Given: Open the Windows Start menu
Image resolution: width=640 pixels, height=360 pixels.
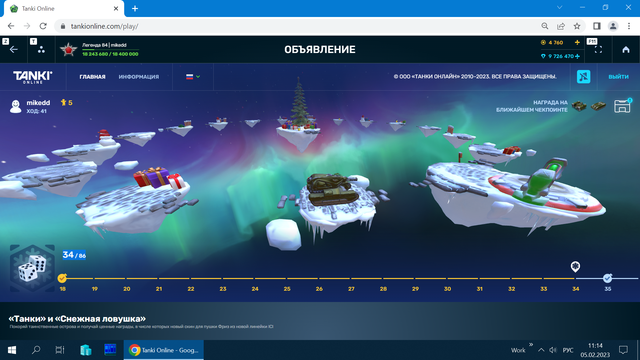Looking at the screenshot, I should tap(12, 350).
